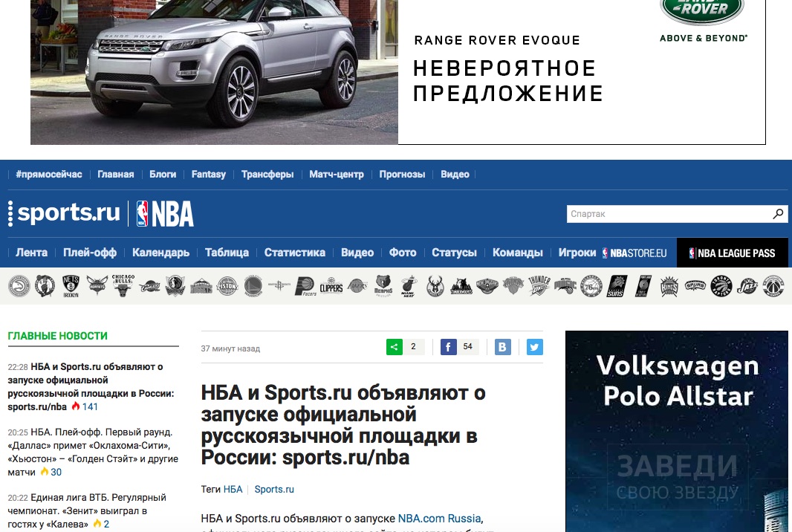The width and height of the screenshot is (792, 532).
Task: Open the Sacramento Kings logo
Action: click(669, 286)
